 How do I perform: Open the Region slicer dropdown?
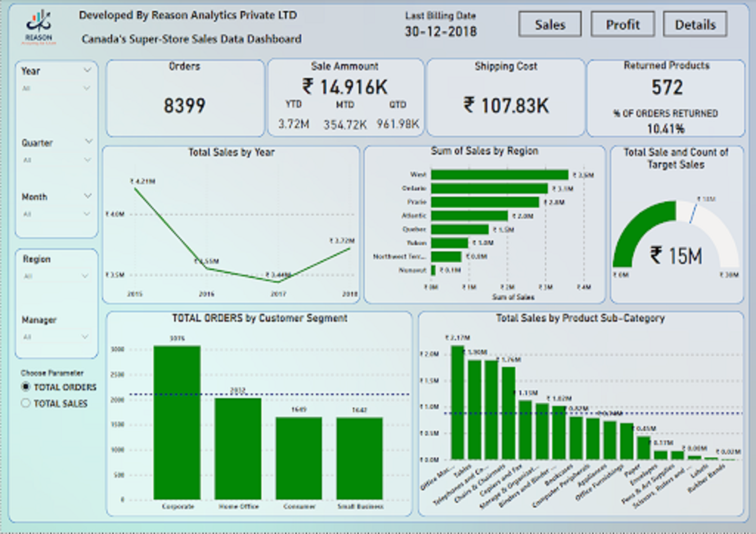[85, 276]
